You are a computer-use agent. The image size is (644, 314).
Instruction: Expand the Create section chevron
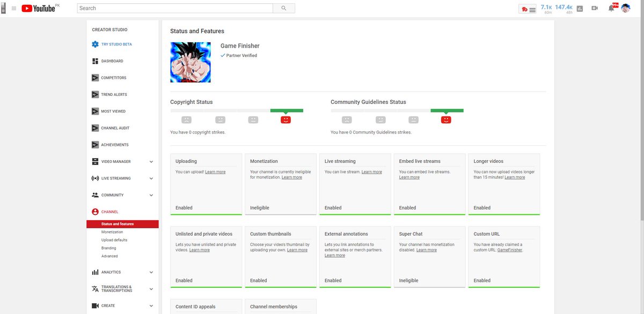151,305
